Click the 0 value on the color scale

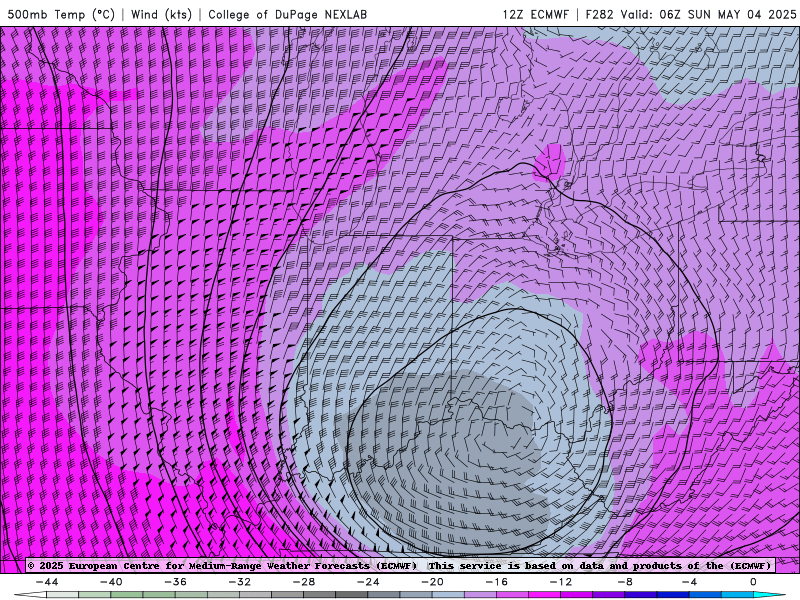coord(753,582)
